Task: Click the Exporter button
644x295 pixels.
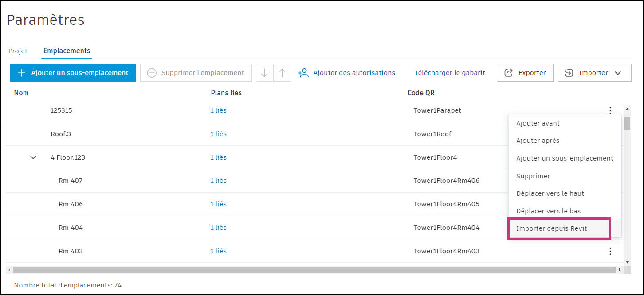Action: click(525, 73)
